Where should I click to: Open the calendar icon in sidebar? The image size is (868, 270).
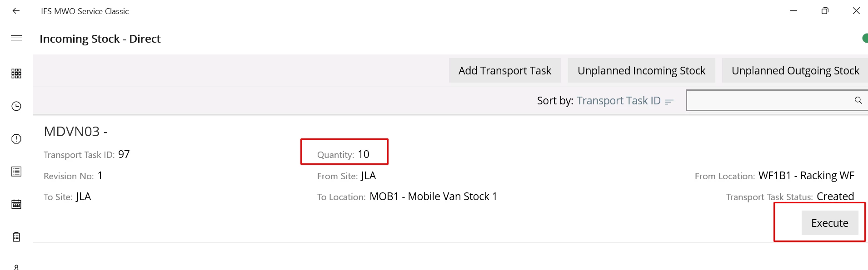[16, 204]
